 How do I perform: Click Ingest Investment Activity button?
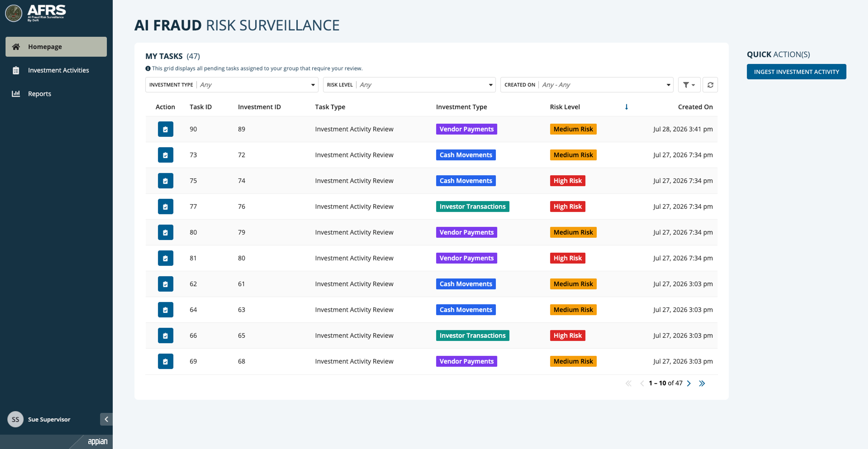point(796,72)
